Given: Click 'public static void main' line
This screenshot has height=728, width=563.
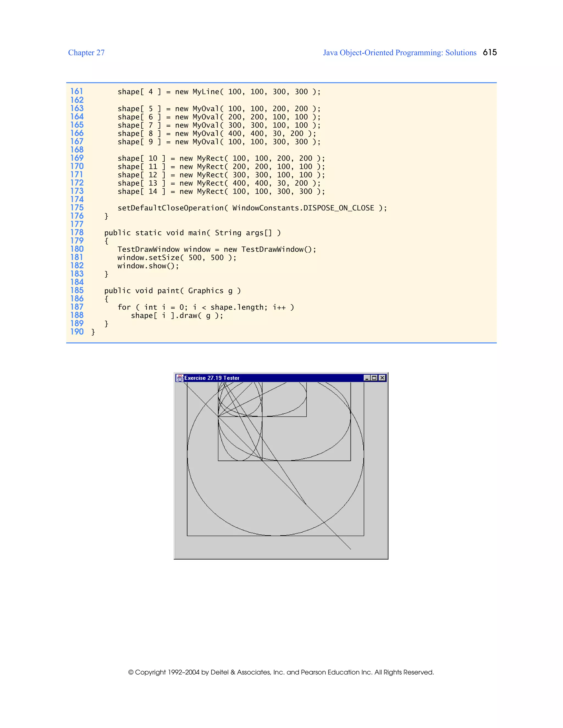Looking at the screenshot, I should 192,233.
